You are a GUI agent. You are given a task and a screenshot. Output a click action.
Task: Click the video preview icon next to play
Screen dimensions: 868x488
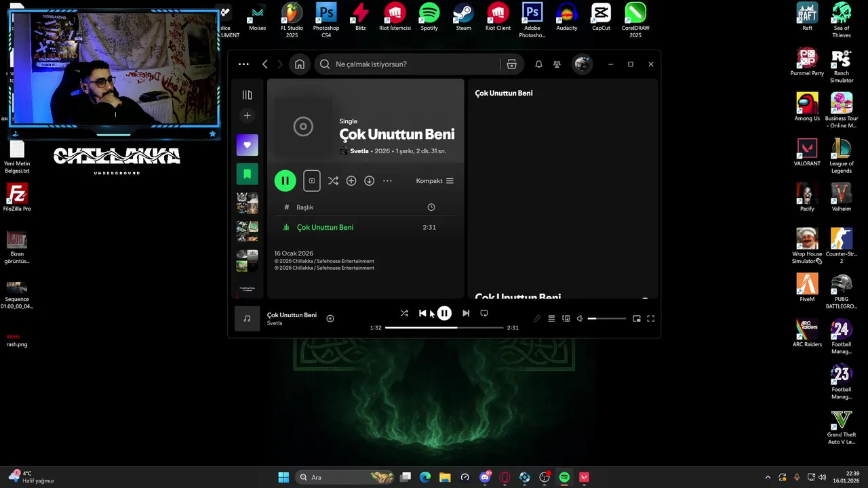point(312,181)
